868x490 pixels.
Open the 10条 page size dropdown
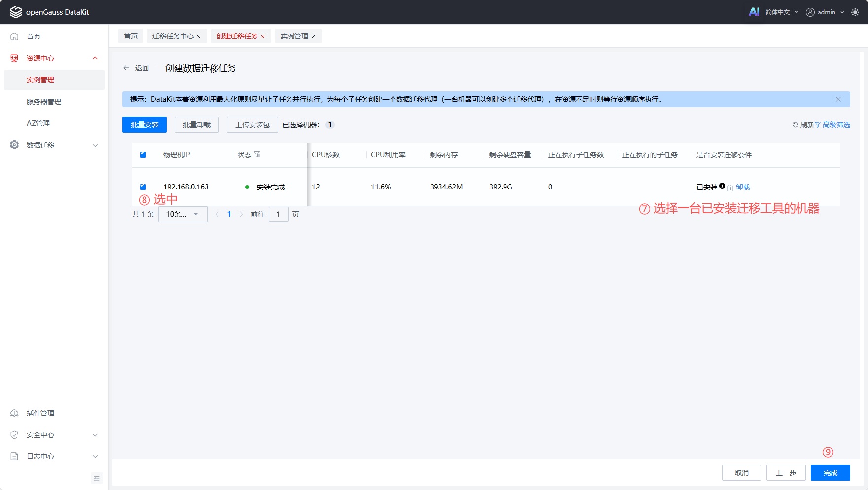pyautogui.click(x=183, y=214)
